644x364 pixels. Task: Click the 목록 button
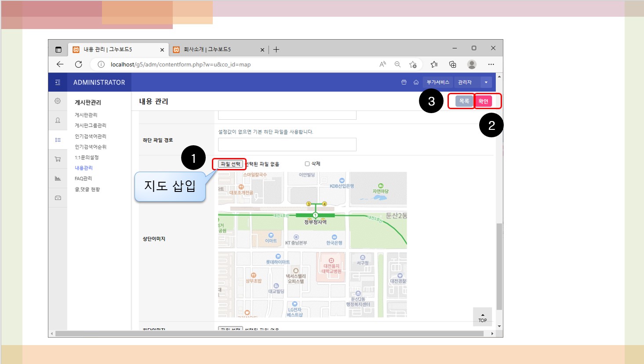click(x=464, y=101)
